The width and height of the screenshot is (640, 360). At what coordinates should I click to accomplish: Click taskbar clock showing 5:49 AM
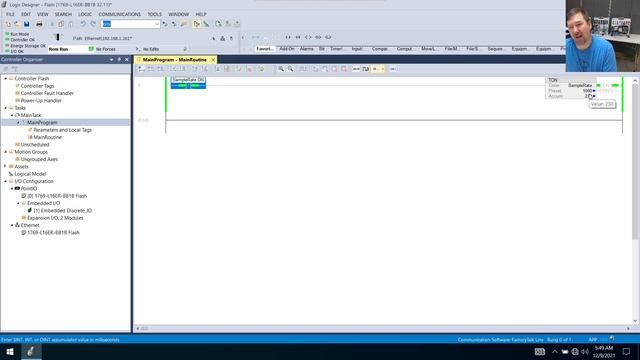click(604, 351)
